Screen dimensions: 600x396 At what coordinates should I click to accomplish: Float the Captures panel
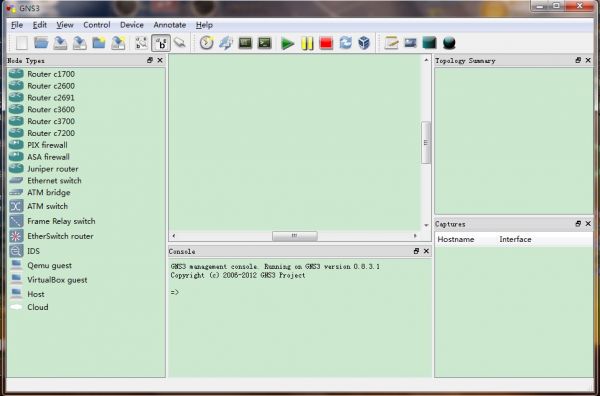click(x=578, y=224)
